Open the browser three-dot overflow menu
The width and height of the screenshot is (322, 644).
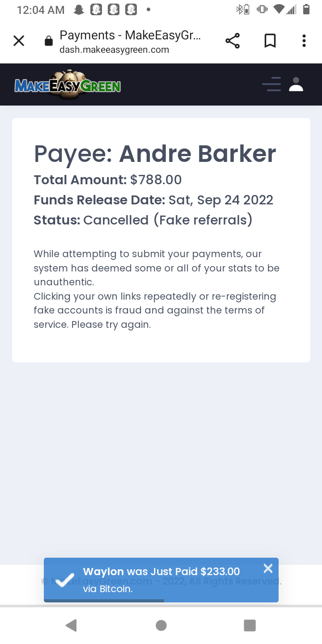click(x=304, y=41)
